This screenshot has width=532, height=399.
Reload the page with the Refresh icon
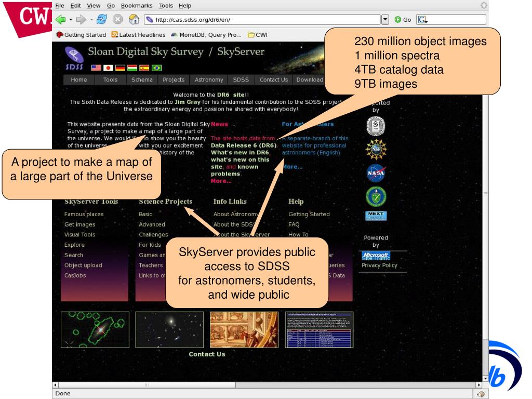[x=101, y=19]
